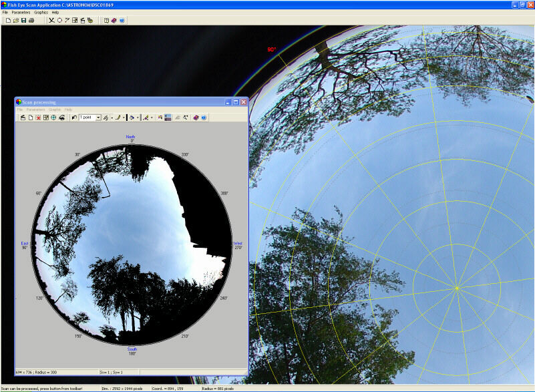Click the New file icon in main toolbar
The width and height of the screenshot is (535, 392).
pos(8,21)
